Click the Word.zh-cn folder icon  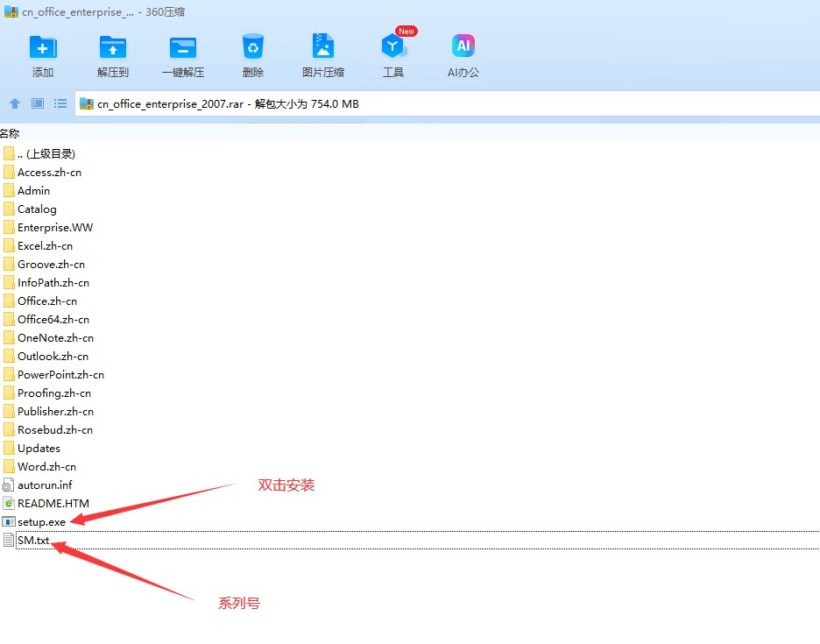pos(9,467)
